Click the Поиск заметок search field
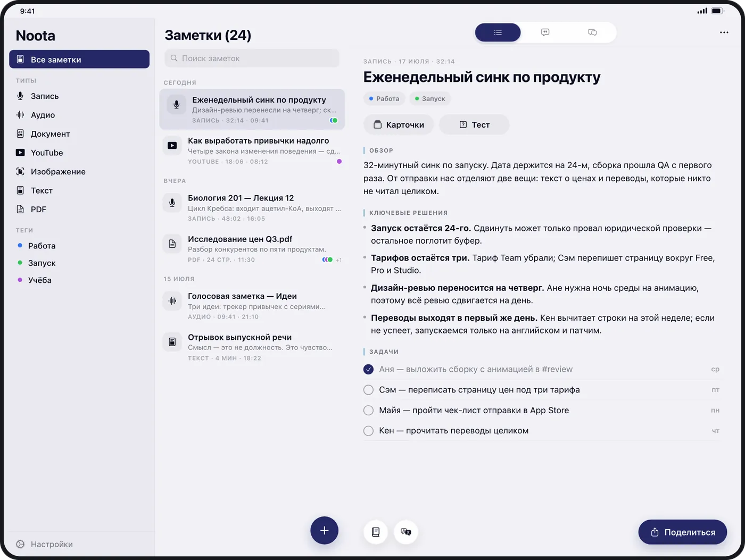Image resolution: width=745 pixels, height=560 pixels. [252, 58]
